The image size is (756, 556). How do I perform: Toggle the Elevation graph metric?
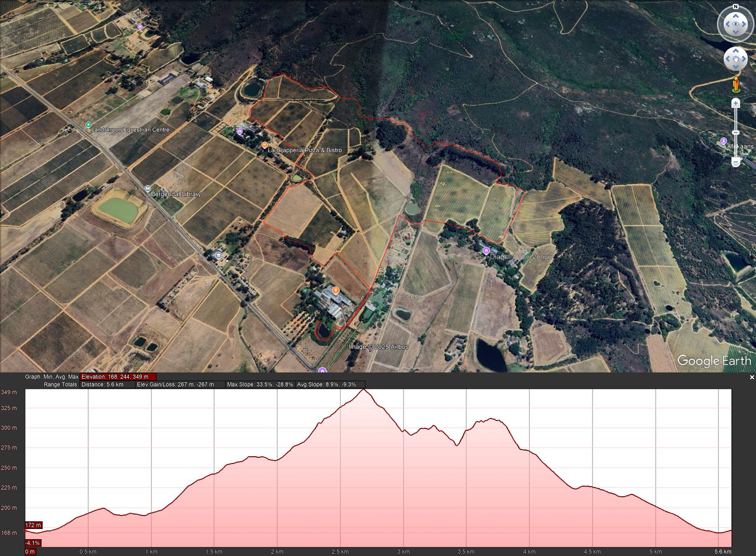118,377
